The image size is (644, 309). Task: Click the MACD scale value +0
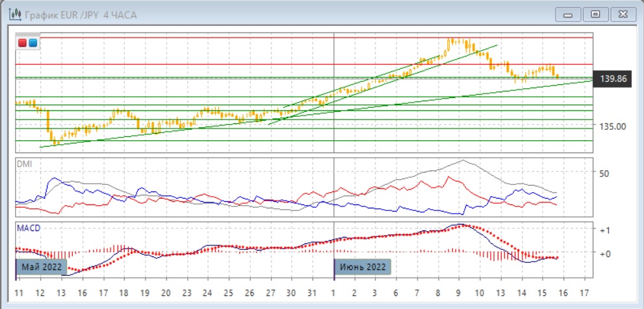605,254
